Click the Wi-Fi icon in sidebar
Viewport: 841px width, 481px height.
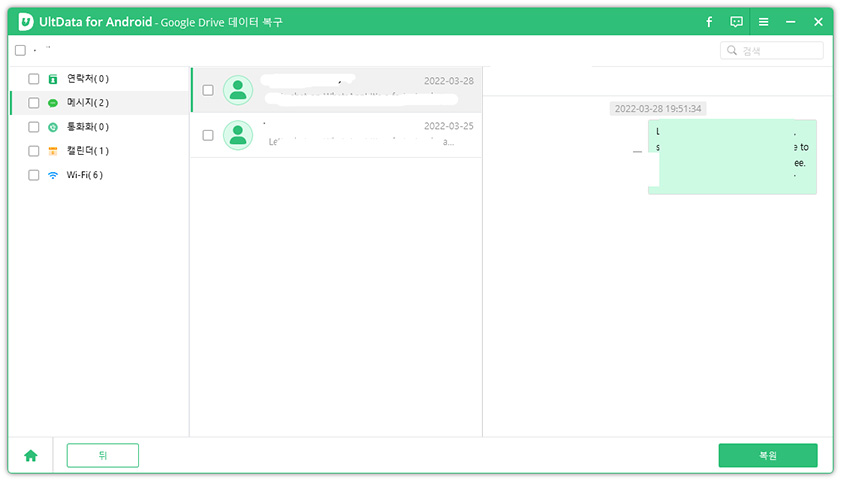pyautogui.click(x=53, y=175)
